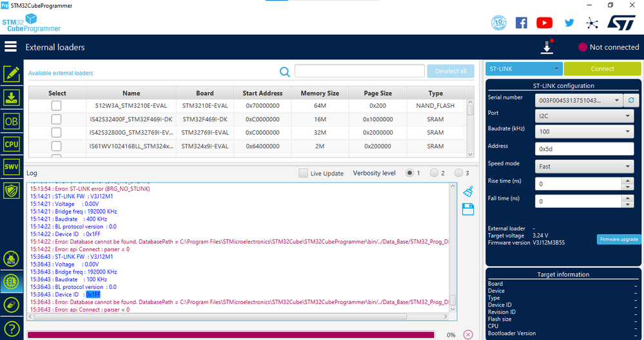This screenshot has height=340, width=644.
Task: Click the 10 years anniversary badge
Action: pos(498,23)
